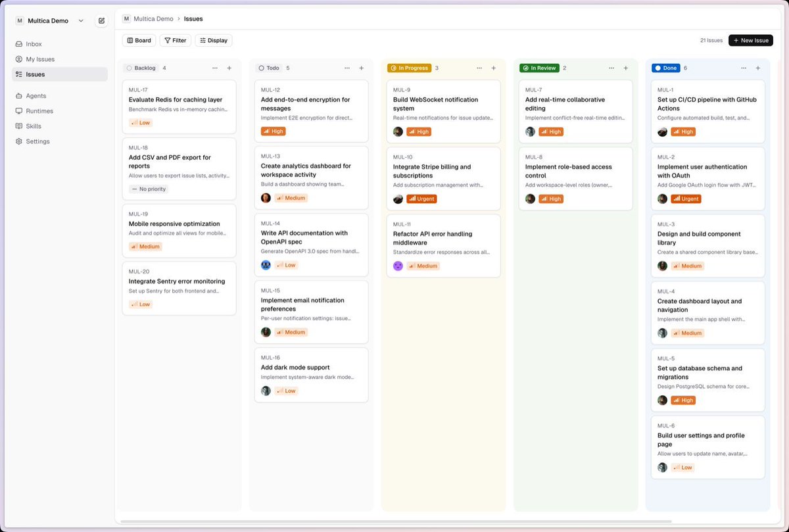Open the Agents page
Image resolution: width=789 pixels, height=532 pixels.
(x=59, y=96)
